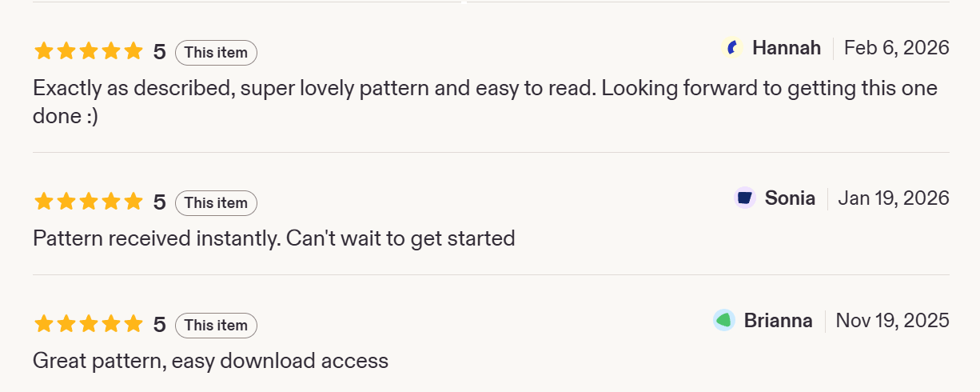The width and height of the screenshot is (980, 392).
Task: Click the "This item" badge on Brianna's review
Action: click(x=216, y=326)
